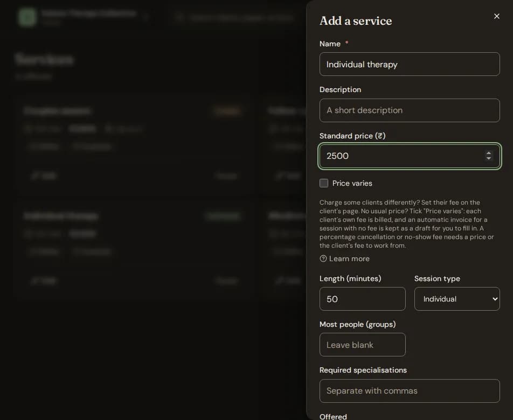
Task: Increase Standard price with up arrow
Action: coord(488,153)
